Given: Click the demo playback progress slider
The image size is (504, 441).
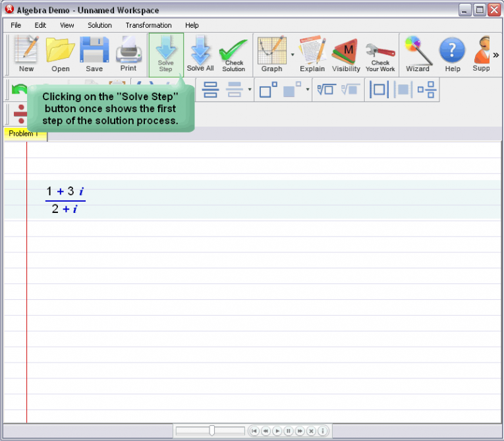Looking at the screenshot, I should coord(210,430).
